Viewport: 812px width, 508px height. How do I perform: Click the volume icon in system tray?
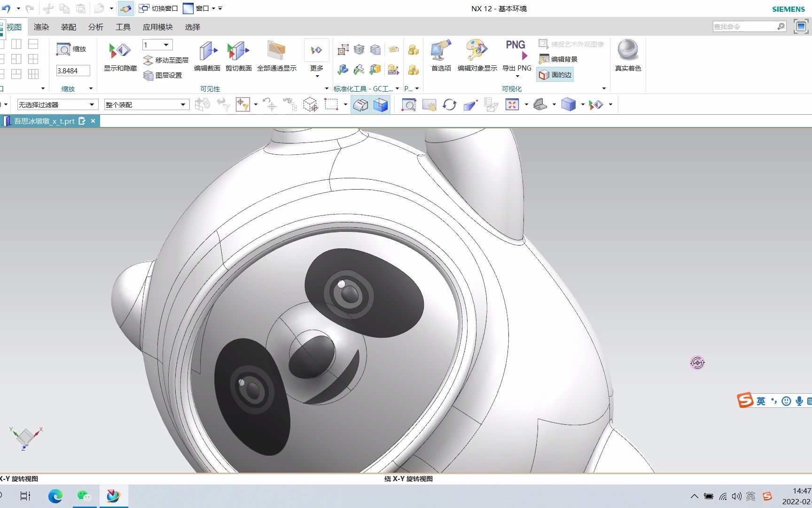[x=736, y=496]
